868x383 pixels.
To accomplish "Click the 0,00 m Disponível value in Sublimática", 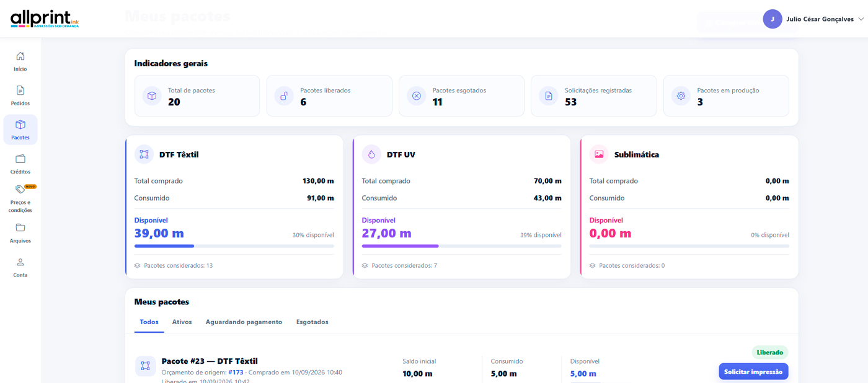I will [x=611, y=234].
